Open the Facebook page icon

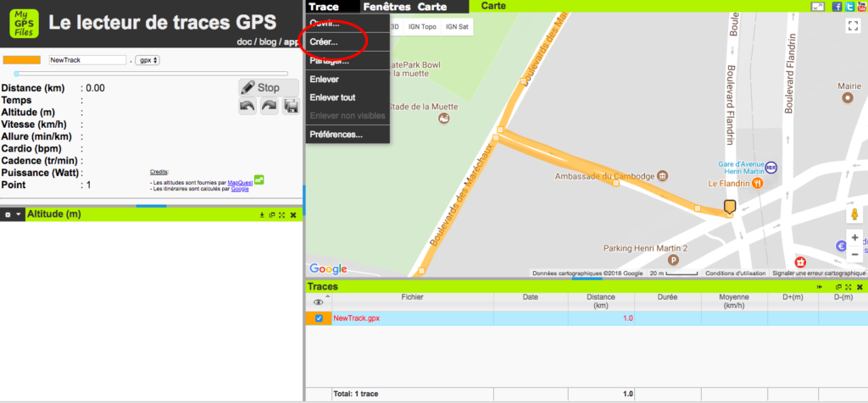pyautogui.click(x=837, y=6)
